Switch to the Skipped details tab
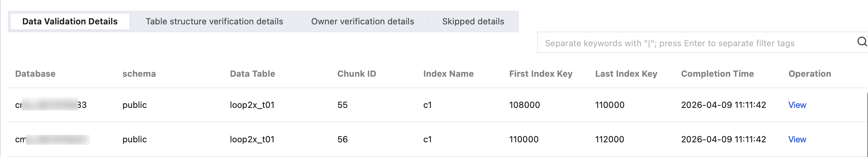The height and width of the screenshot is (157, 868). pos(473,22)
